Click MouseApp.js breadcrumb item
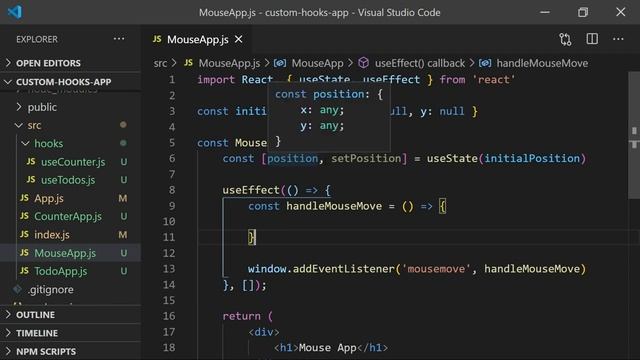 tap(229, 63)
